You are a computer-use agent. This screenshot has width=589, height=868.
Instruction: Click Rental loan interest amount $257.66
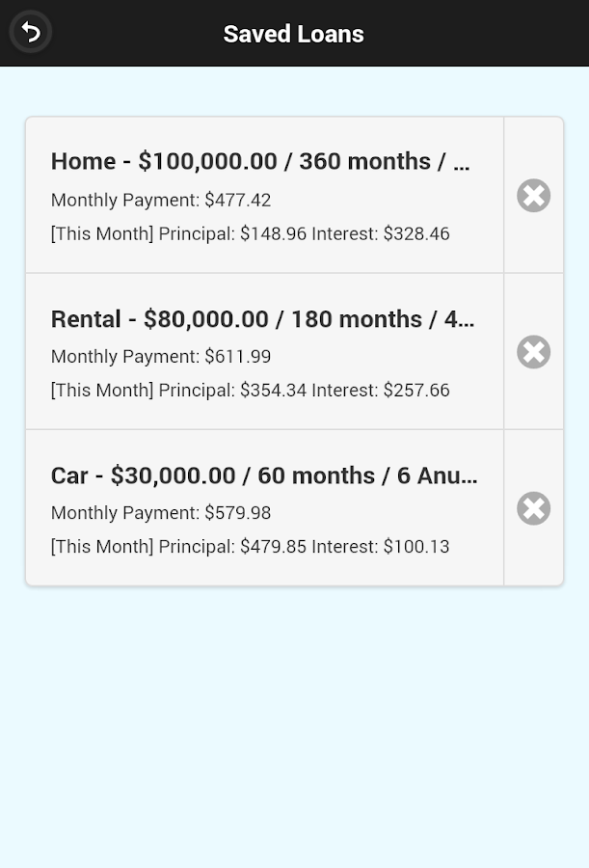(x=416, y=390)
